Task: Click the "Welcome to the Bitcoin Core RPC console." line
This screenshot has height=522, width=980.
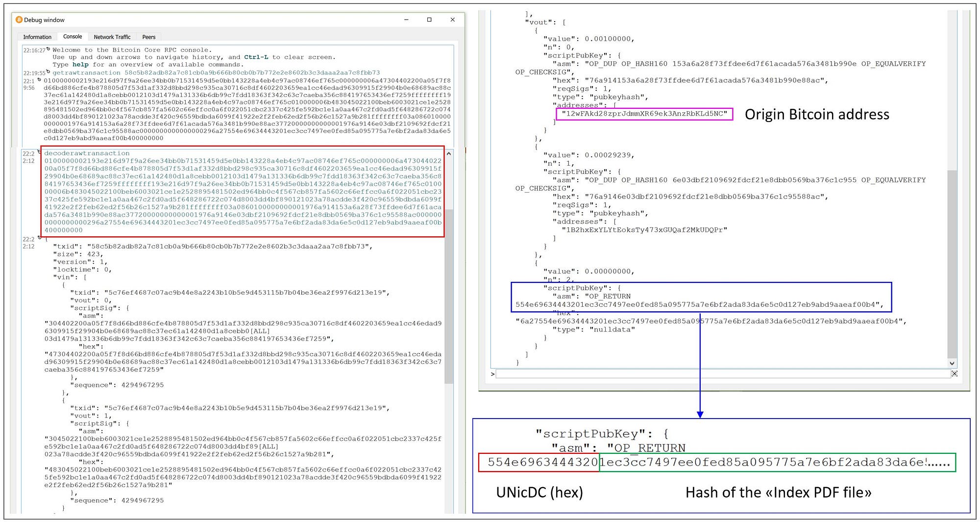Action: pos(132,50)
